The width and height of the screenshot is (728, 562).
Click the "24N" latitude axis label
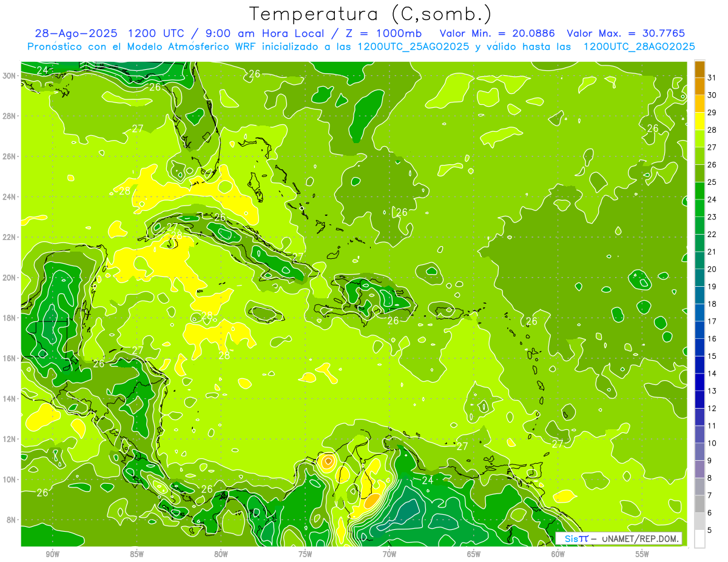coord(10,197)
